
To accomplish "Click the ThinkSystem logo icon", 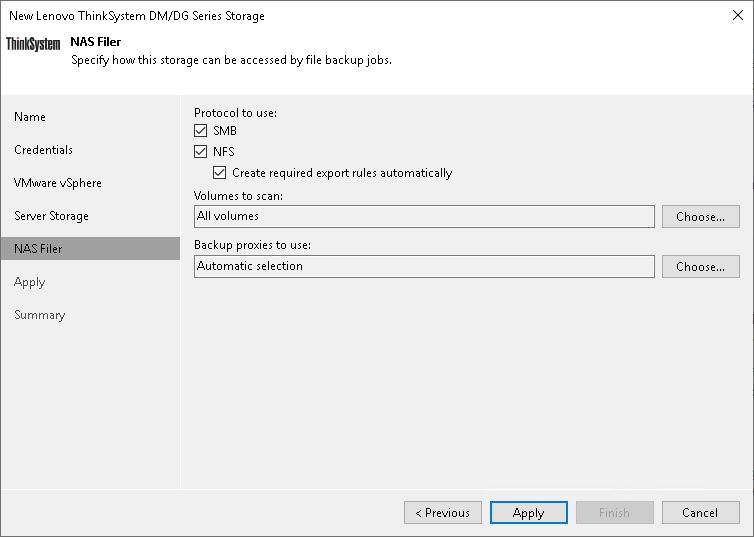I will [33, 44].
